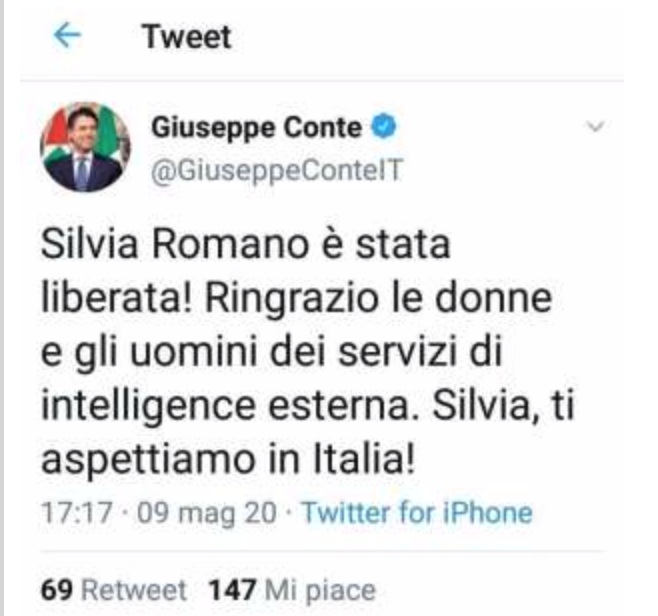Click the sentence 'Silvia Romano è stata liberata!'
658x616 pixels.
[245, 271]
